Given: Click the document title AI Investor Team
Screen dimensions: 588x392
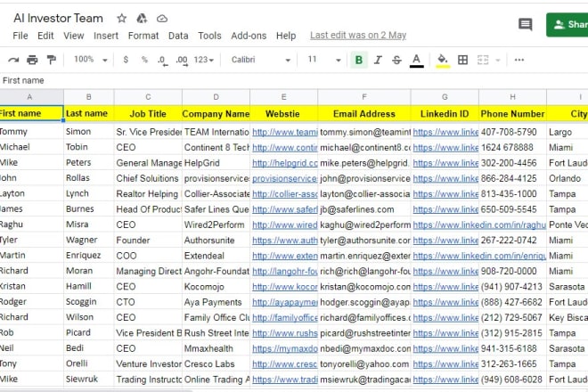Looking at the screenshot, I should pos(58,18).
